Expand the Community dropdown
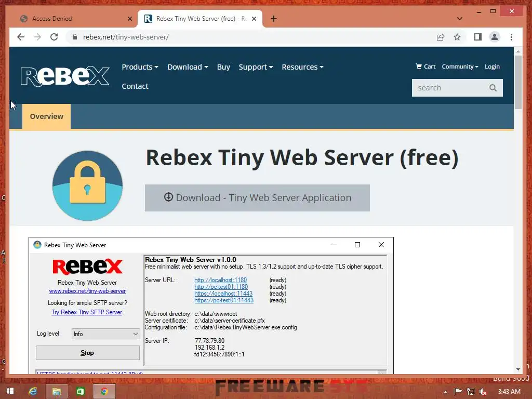This screenshot has width=532, height=399. coord(460,66)
